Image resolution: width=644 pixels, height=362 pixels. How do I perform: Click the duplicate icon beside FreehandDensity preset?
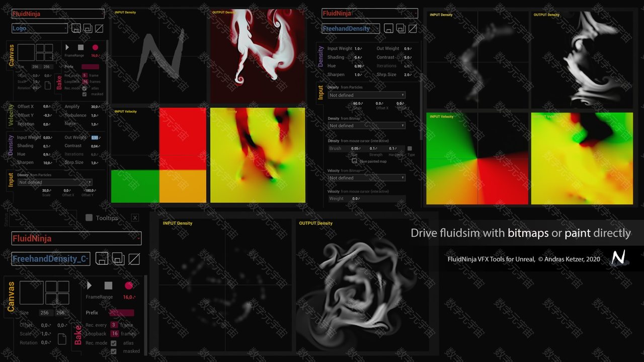point(401,29)
